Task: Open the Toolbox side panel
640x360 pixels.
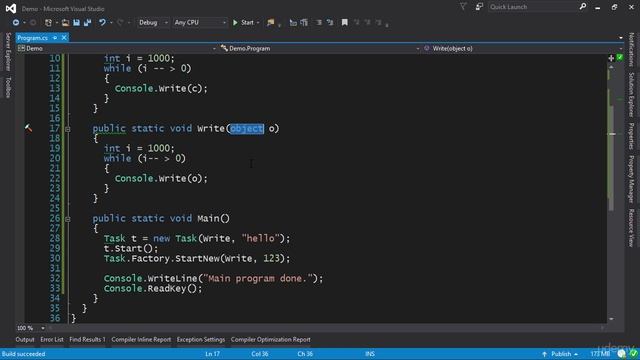Action: coord(8,87)
